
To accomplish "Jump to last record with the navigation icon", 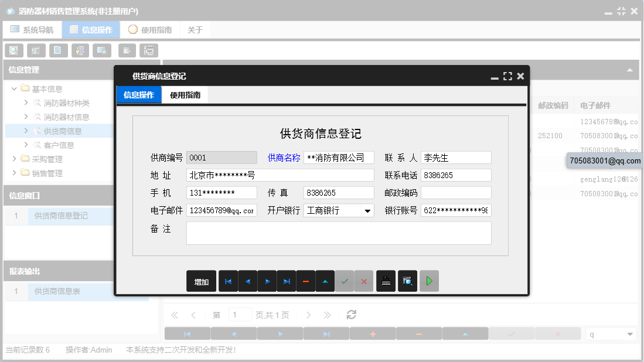I will [286, 281].
